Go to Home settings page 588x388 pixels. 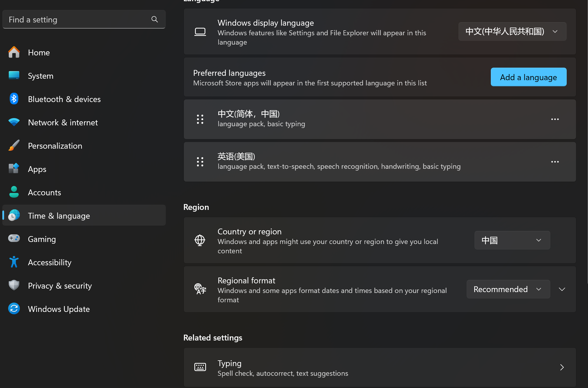84,52
